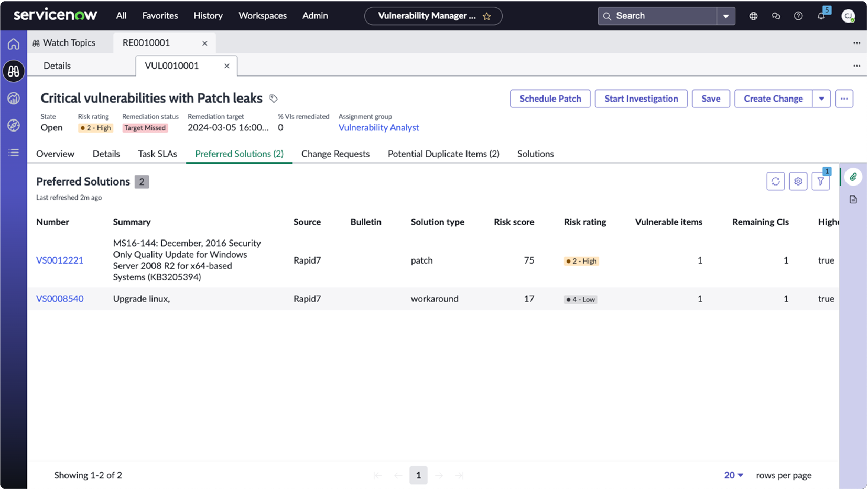Click the notifications bell icon
Image resolution: width=868 pixels, height=490 pixels.
point(821,16)
